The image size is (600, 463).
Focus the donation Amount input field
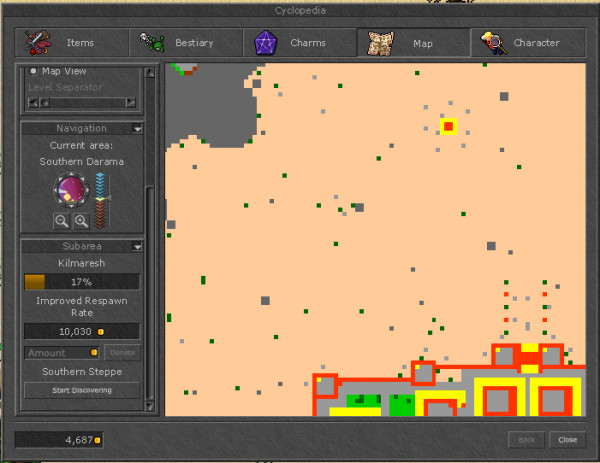[61, 353]
